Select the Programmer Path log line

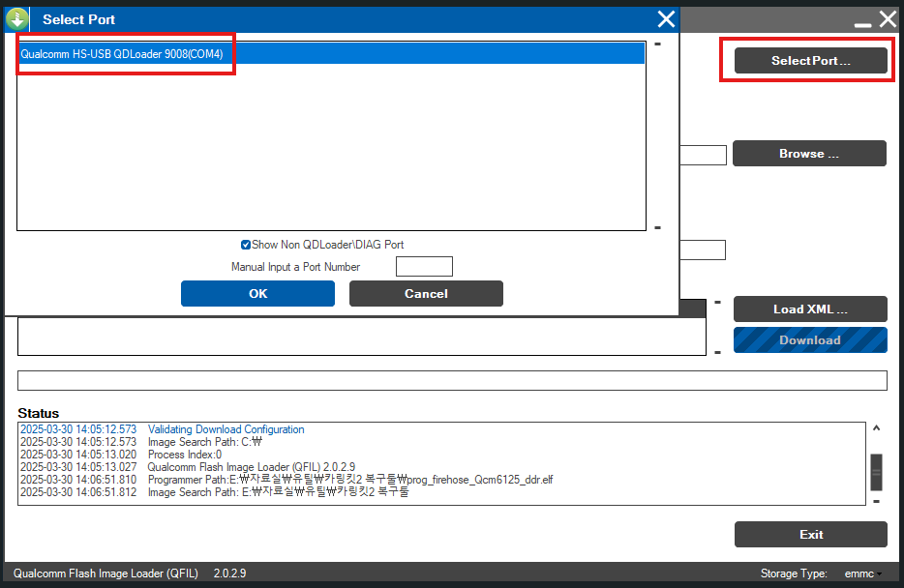pyautogui.click(x=286, y=480)
